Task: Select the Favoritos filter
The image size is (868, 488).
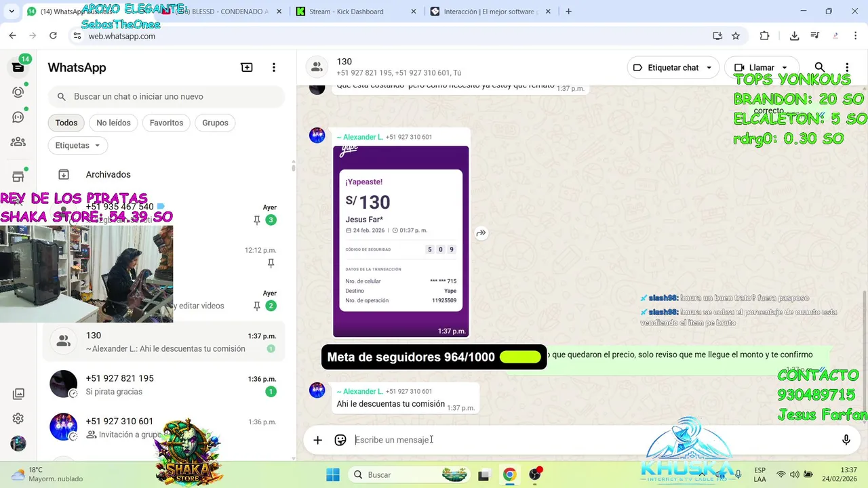Action: (x=166, y=123)
